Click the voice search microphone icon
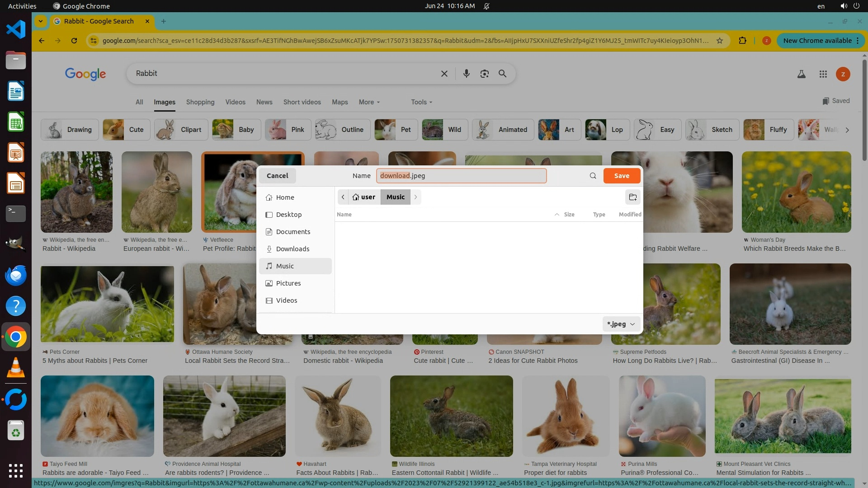This screenshot has width=868, height=488. [466, 74]
